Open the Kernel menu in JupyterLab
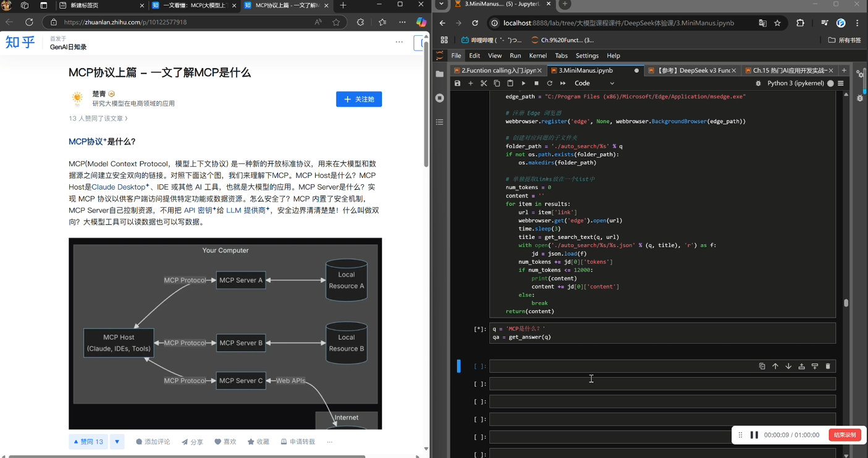The width and height of the screenshot is (868, 458). 537,56
